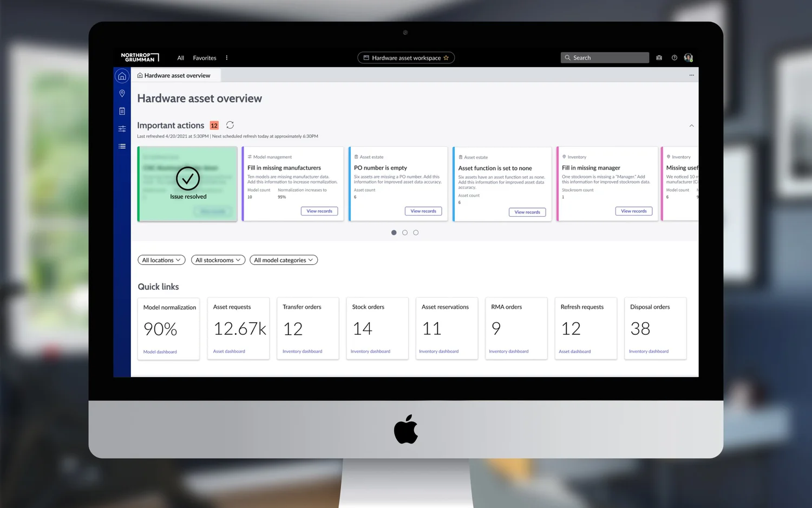Screen dimensions: 812x508
Task: Open the three-dot menu beside Favorites
Action: (226, 58)
